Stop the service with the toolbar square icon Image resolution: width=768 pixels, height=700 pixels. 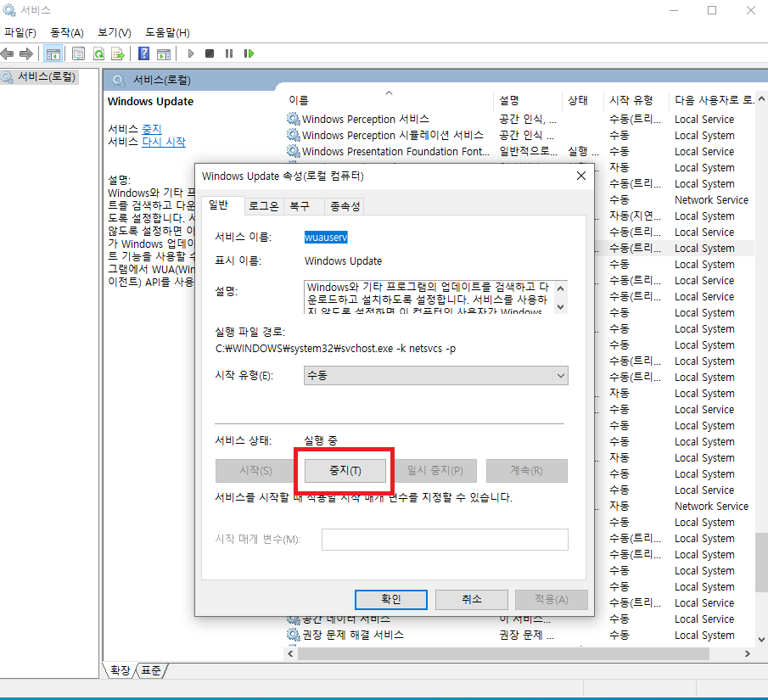click(210, 53)
